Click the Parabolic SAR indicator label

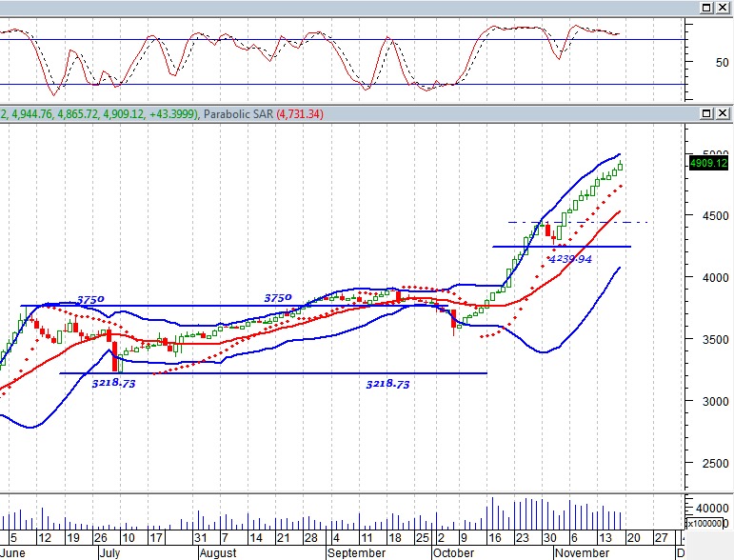237,114
